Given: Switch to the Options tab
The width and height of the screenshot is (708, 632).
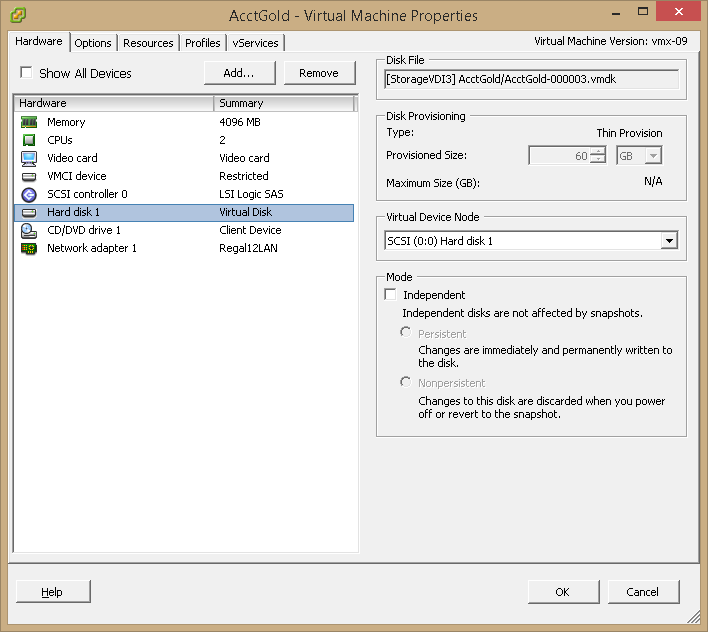Looking at the screenshot, I should tap(93, 43).
